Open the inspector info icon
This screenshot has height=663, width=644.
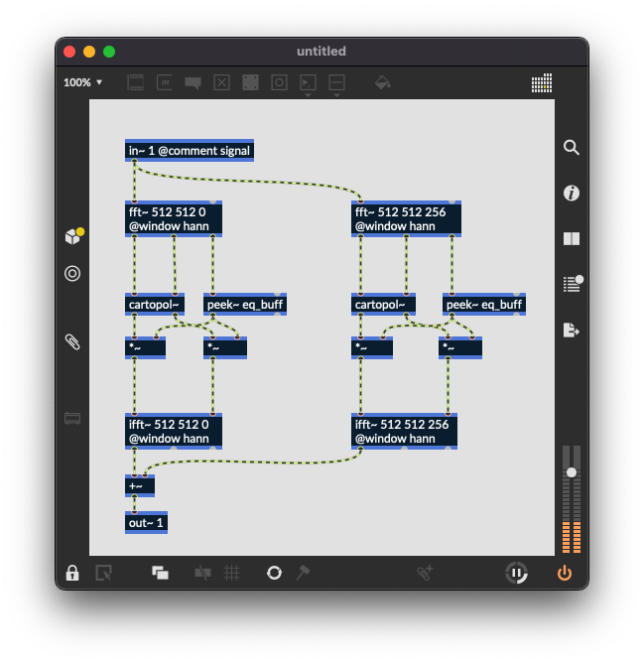tap(572, 194)
